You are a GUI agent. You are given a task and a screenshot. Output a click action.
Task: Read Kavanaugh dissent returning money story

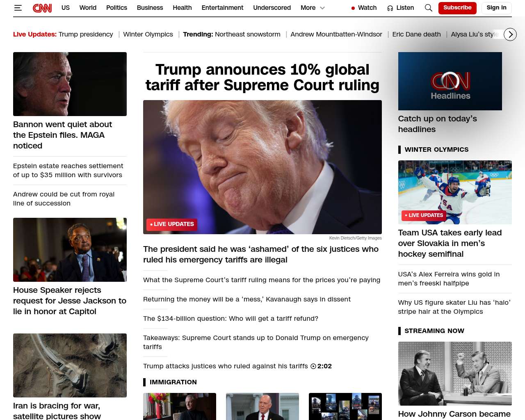click(247, 299)
